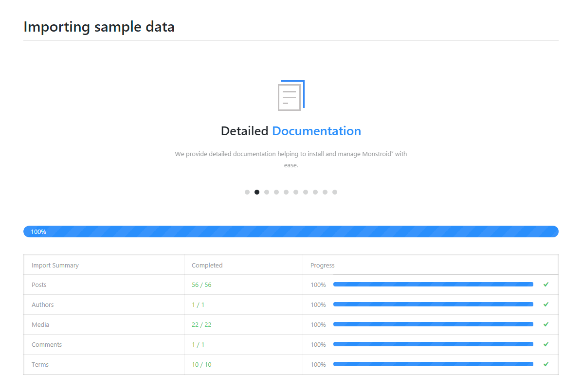The image size is (582, 392).
Task: Click the green checkmark in Comments row
Action: [x=546, y=344]
